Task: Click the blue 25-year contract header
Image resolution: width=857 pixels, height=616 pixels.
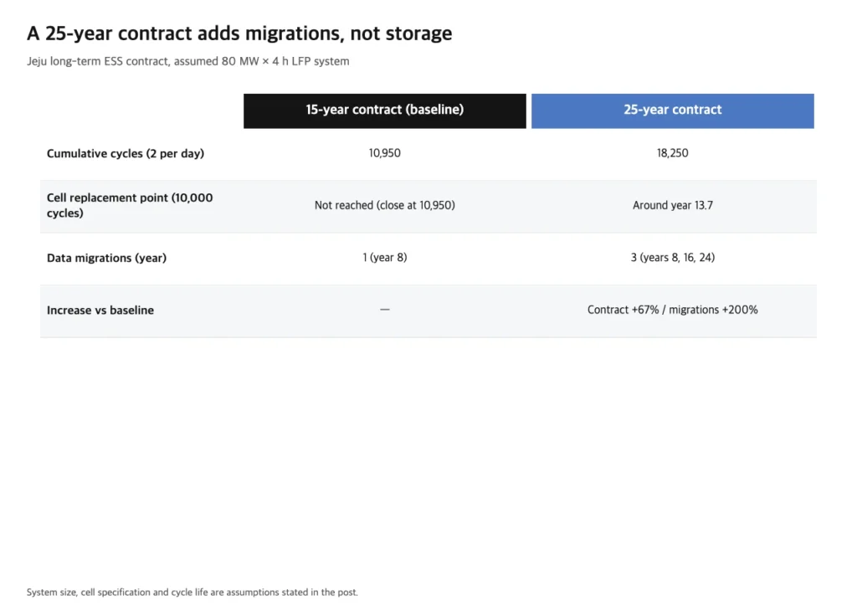Action: pyautogui.click(x=672, y=111)
